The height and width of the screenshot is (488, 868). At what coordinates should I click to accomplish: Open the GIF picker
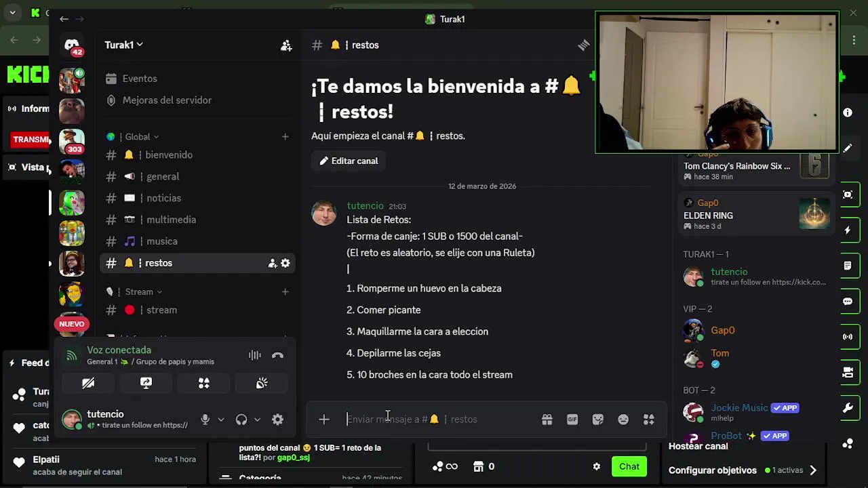coord(572,420)
